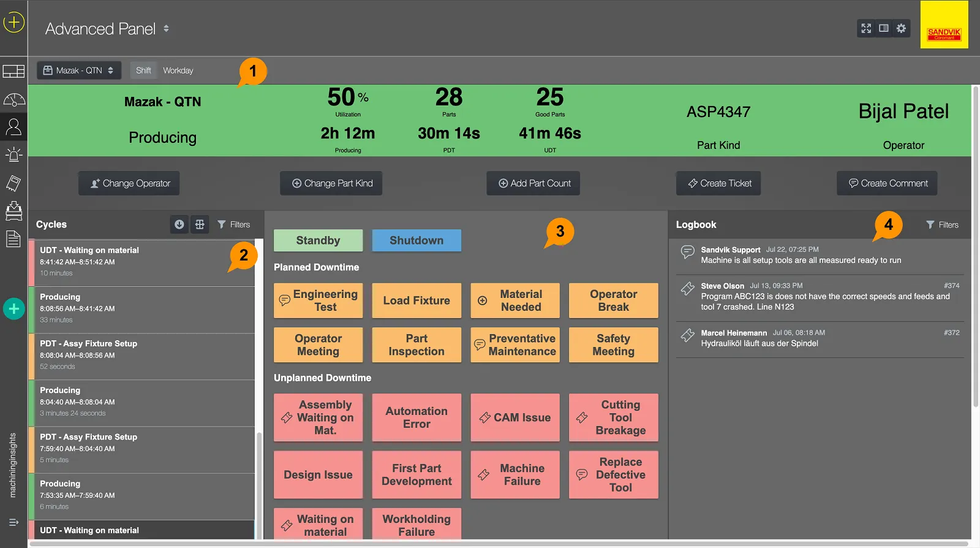Select Workholding Failure unplanned downtime
The height and width of the screenshot is (548, 980).
tap(417, 524)
